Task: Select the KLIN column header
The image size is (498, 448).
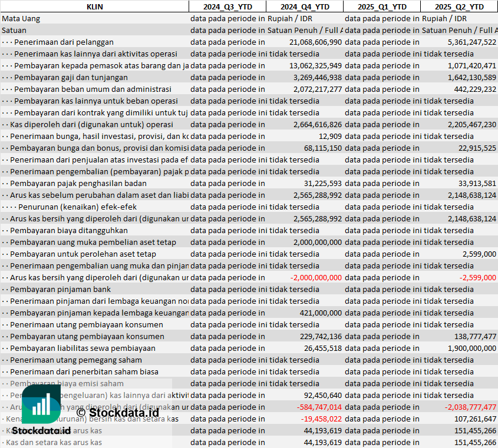Action: point(95,6)
